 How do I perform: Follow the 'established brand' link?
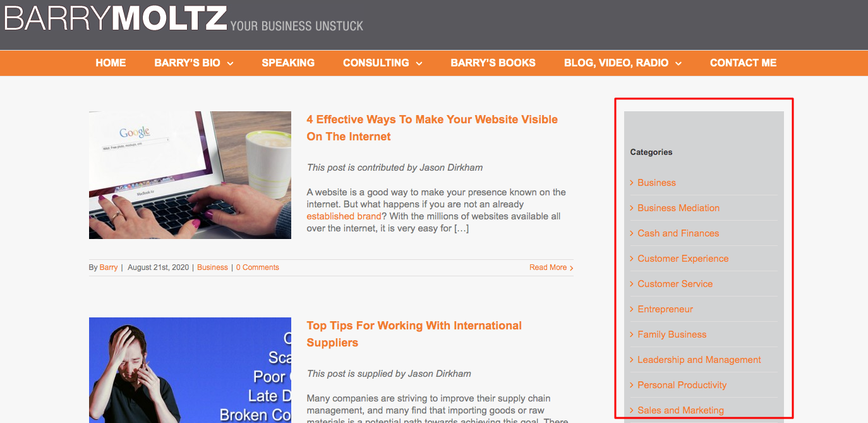[344, 216]
